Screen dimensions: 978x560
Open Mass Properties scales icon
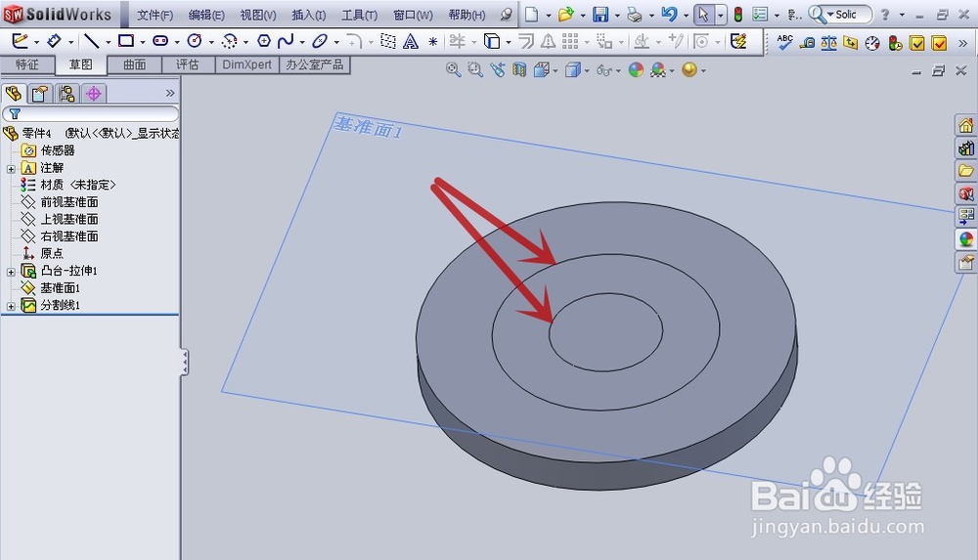click(829, 42)
